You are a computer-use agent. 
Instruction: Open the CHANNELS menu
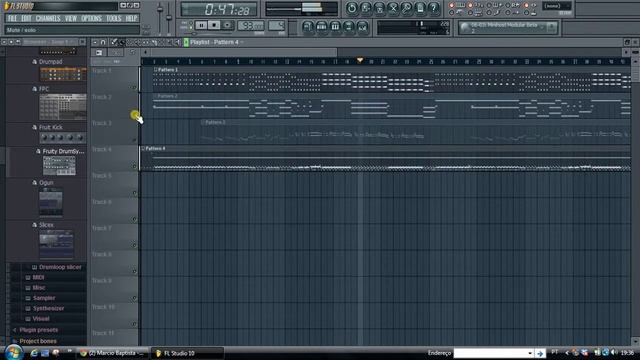coord(48,18)
